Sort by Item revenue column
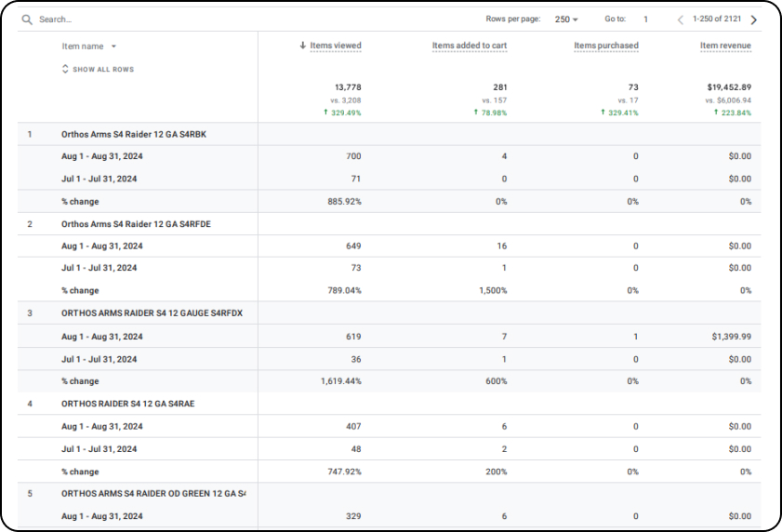 tap(725, 46)
